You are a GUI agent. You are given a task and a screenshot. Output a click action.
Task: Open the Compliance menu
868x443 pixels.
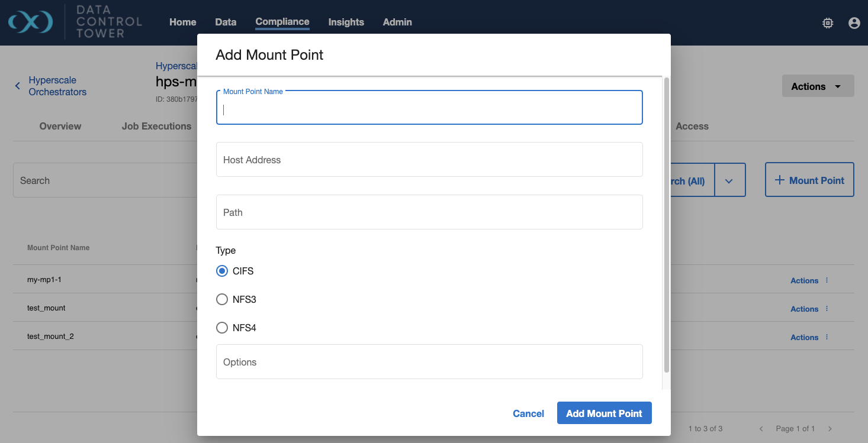[x=282, y=22]
